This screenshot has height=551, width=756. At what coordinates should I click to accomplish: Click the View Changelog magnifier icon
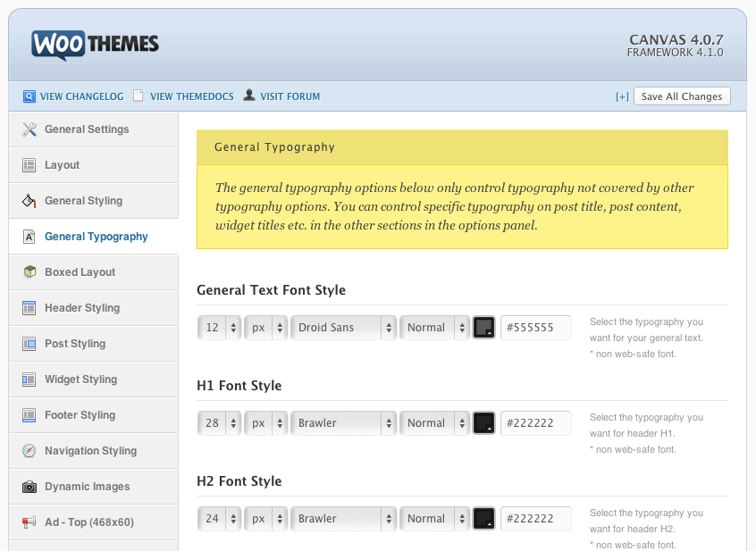click(x=29, y=96)
